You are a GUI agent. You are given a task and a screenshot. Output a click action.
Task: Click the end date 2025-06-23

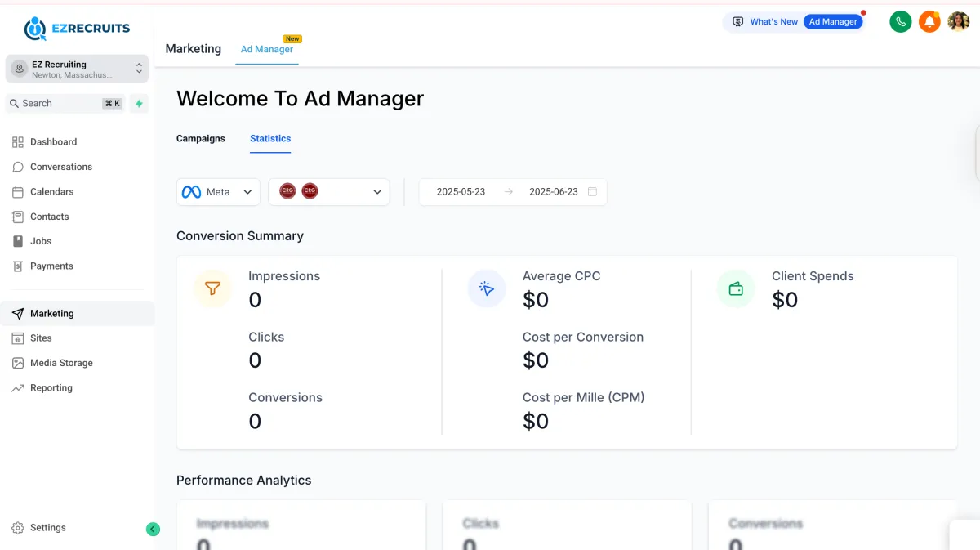click(554, 192)
